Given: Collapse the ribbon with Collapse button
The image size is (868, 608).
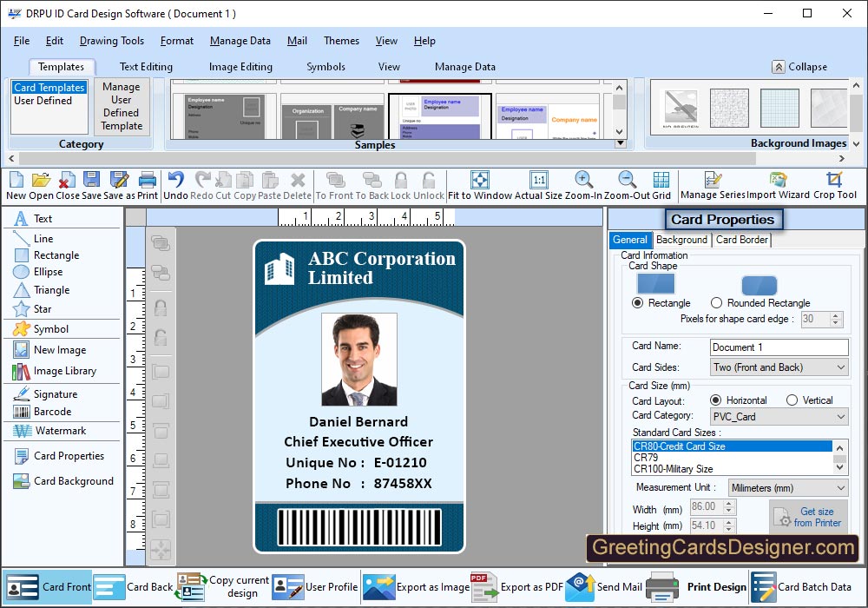Looking at the screenshot, I should click(800, 67).
